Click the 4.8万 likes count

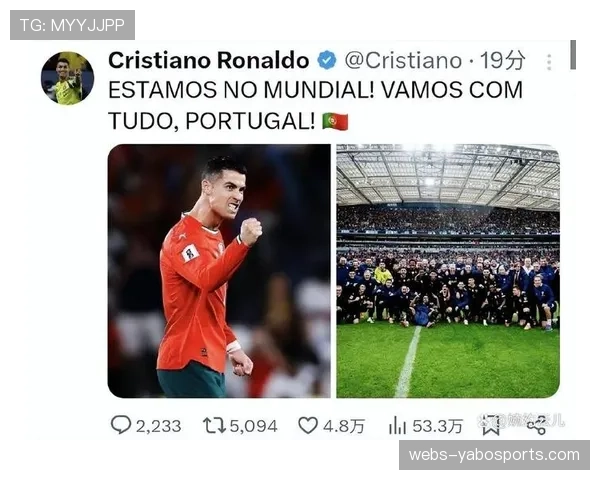pyautogui.click(x=343, y=426)
